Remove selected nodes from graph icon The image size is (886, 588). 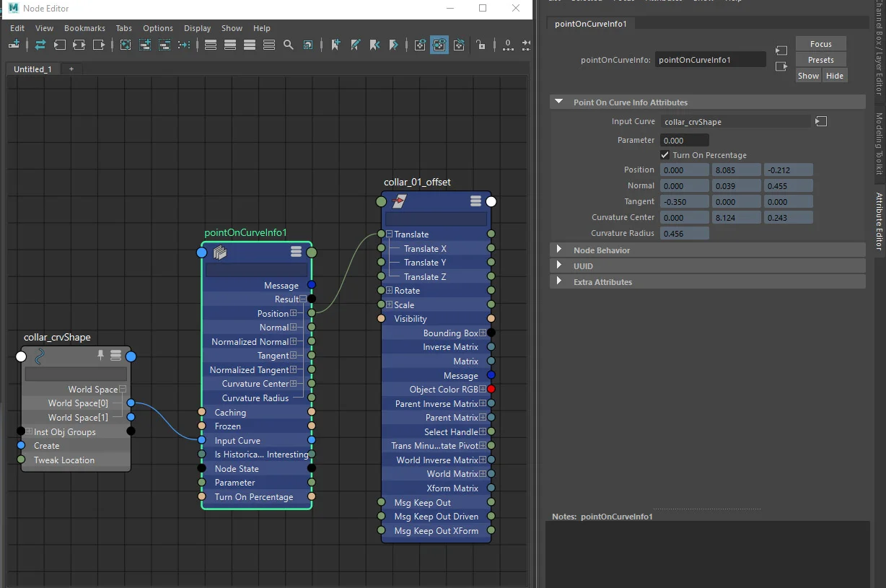[165, 45]
